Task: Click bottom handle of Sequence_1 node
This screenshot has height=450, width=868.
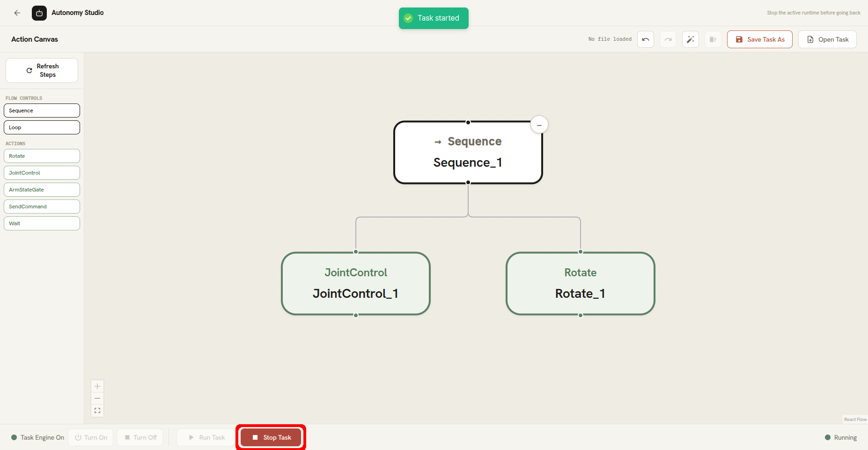Action: (x=468, y=183)
